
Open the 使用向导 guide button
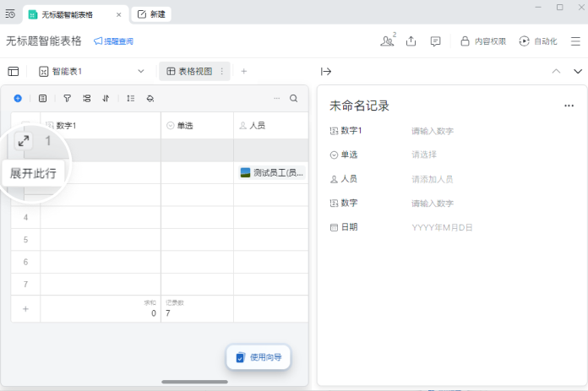pyautogui.click(x=259, y=357)
